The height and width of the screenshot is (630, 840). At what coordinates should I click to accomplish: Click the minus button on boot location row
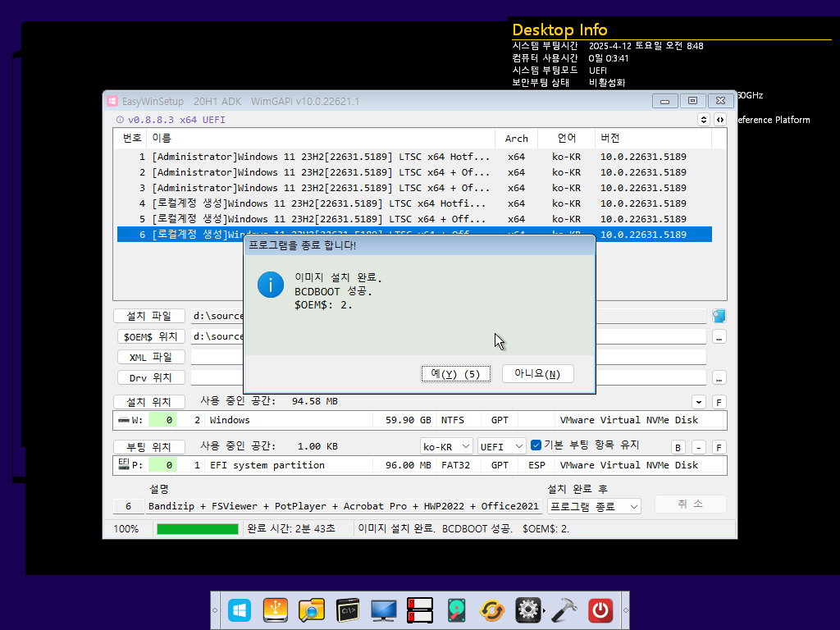pos(699,447)
